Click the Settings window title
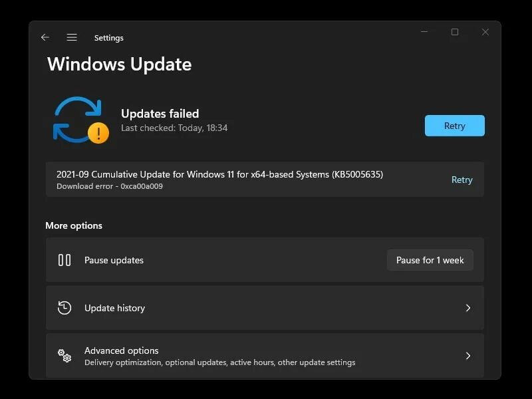Image resolution: width=532 pixels, height=399 pixels. pyautogui.click(x=108, y=38)
